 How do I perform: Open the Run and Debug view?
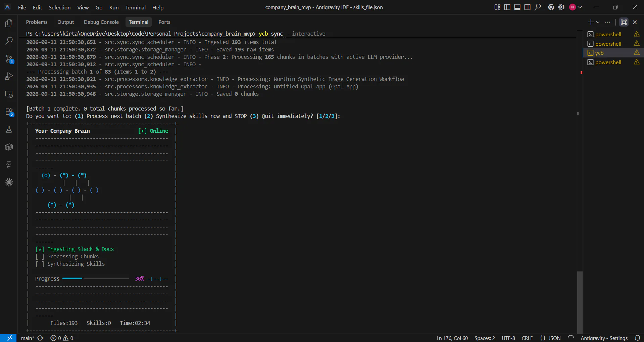(9, 76)
